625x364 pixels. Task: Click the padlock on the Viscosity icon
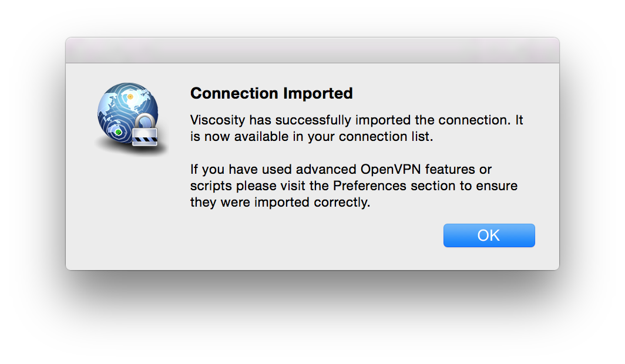145,130
